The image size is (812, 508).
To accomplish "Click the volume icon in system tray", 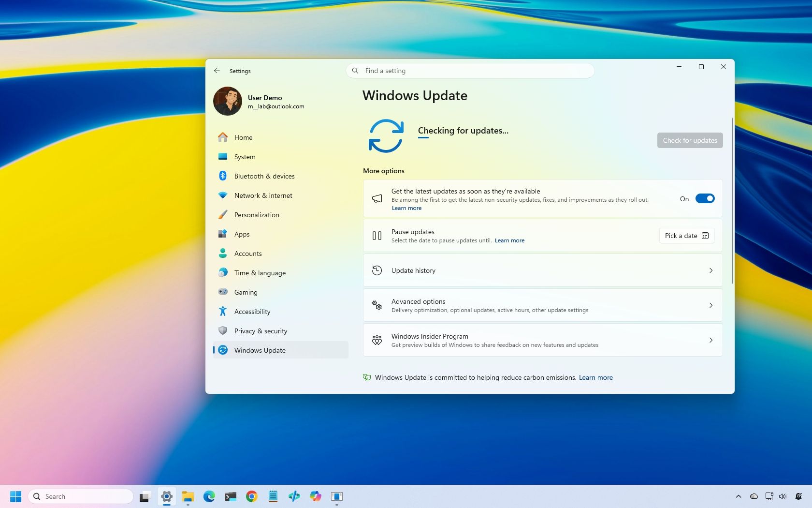I will (x=783, y=496).
